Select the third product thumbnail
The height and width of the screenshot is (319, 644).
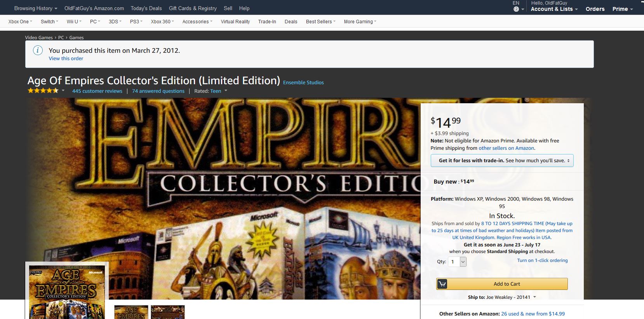(168, 312)
